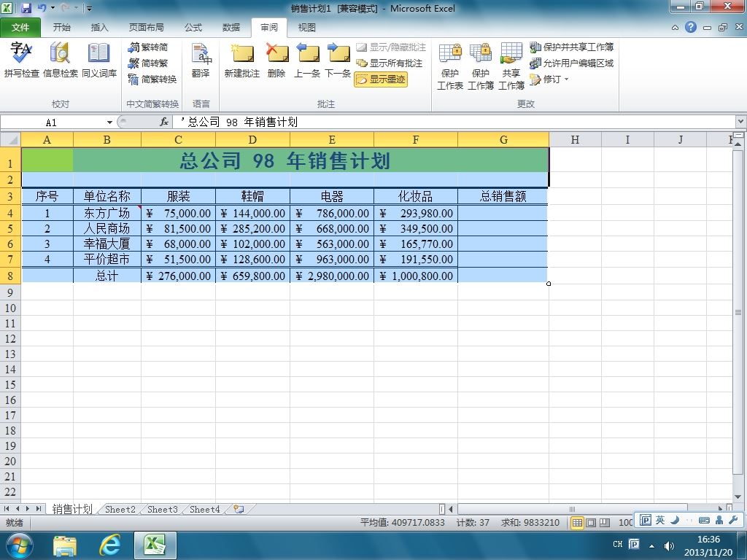This screenshot has width=747, height=560.
Task: Expand the Name Box dropdown
Action: (109, 122)
